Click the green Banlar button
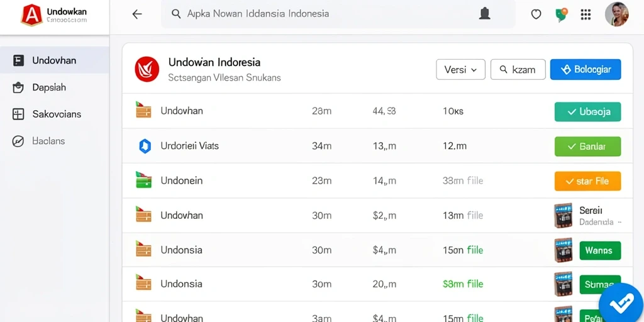The image size is (644, 322). coord(587,146)
